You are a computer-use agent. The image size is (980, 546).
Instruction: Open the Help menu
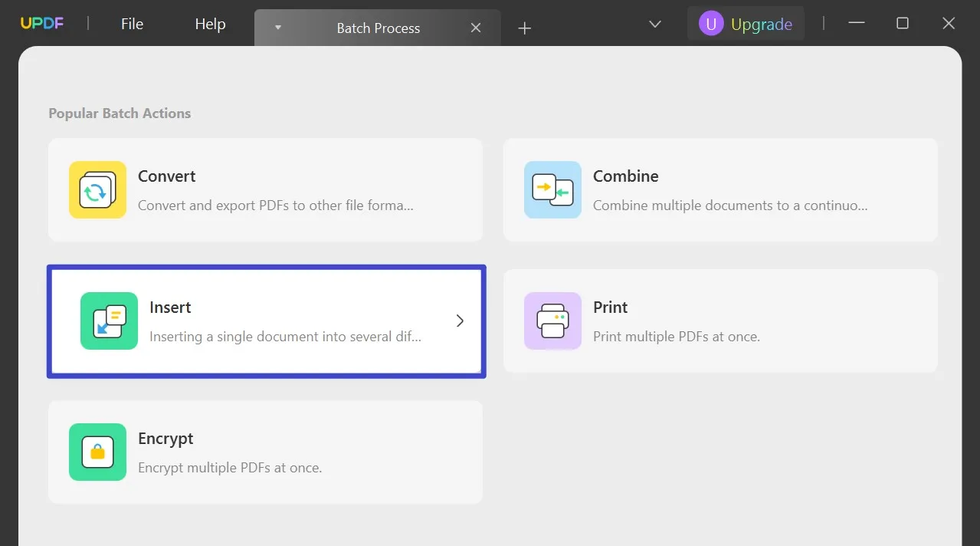209,24
